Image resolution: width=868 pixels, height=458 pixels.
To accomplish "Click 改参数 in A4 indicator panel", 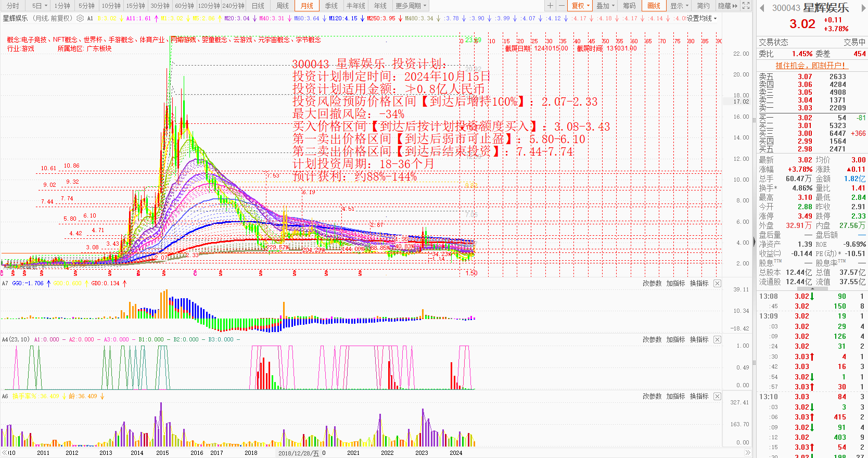I will pos(652,339).
